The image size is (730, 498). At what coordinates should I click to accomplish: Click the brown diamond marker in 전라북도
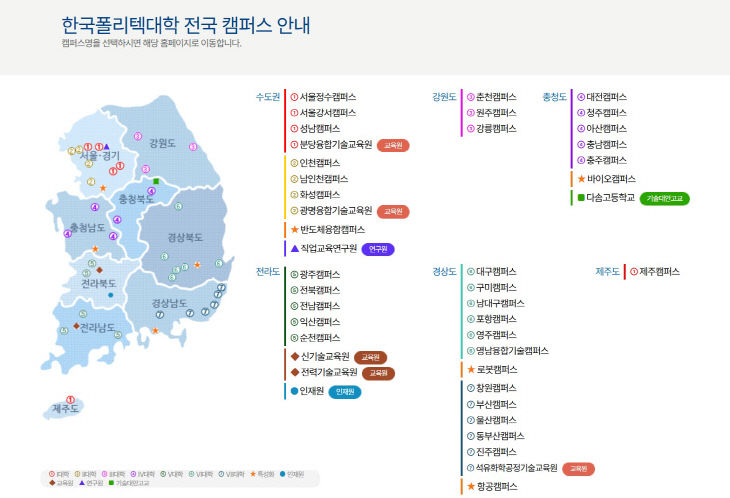(99, 270)
